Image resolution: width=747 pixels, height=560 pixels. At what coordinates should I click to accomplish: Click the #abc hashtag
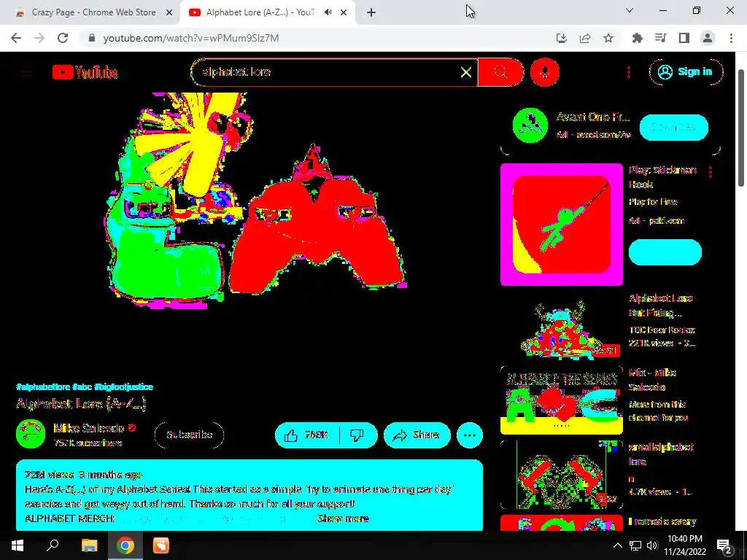[82, 386]
